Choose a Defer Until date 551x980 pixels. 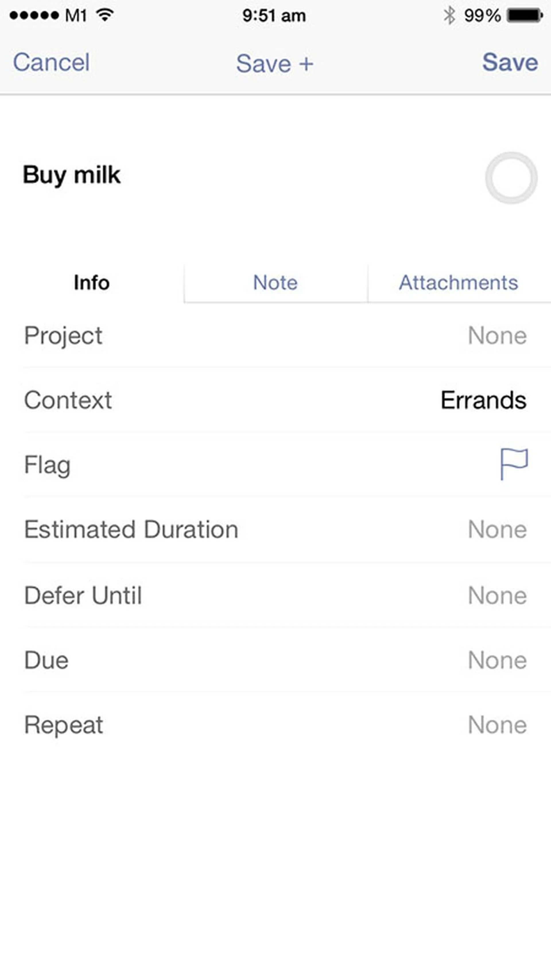tap(275, 596)
